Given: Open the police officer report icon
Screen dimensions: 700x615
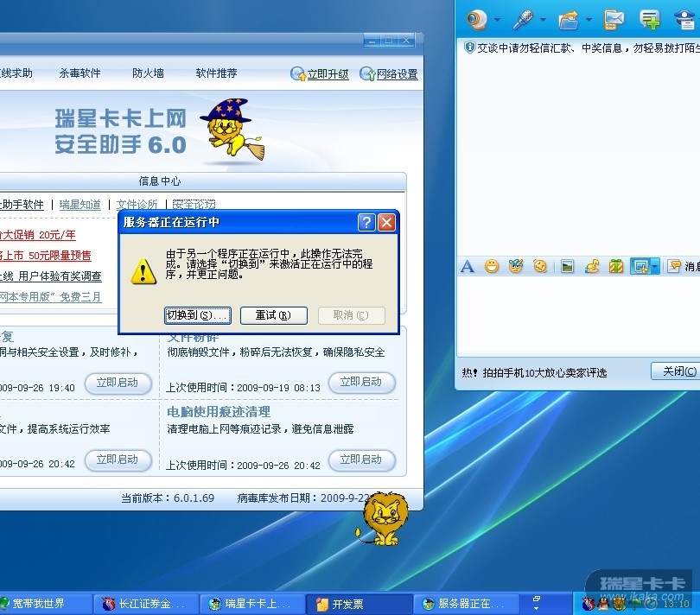Looking at the screenshot, I should 685,20.
